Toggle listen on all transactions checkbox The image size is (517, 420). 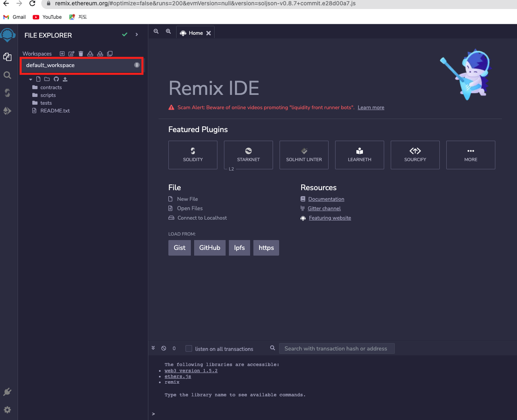(189, 348)
